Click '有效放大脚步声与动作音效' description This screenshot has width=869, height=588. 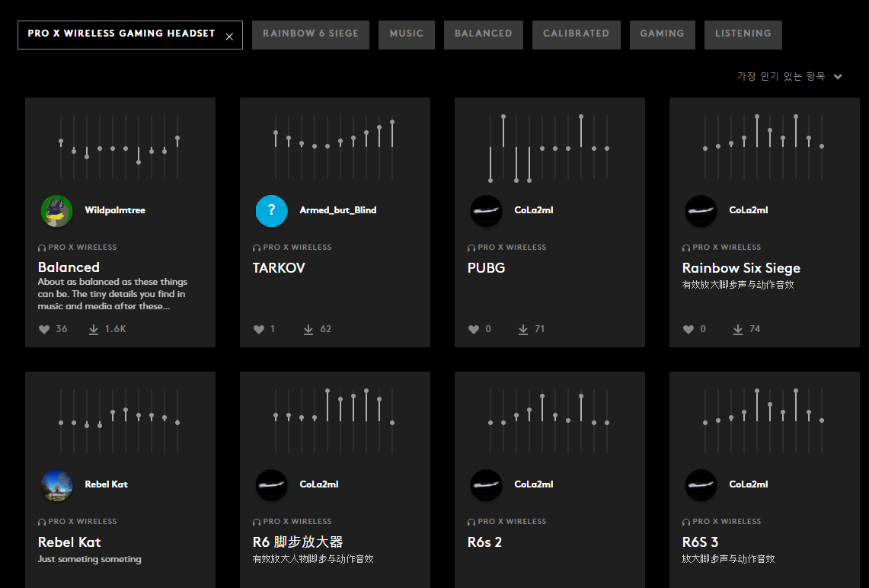tap(738, 285)
